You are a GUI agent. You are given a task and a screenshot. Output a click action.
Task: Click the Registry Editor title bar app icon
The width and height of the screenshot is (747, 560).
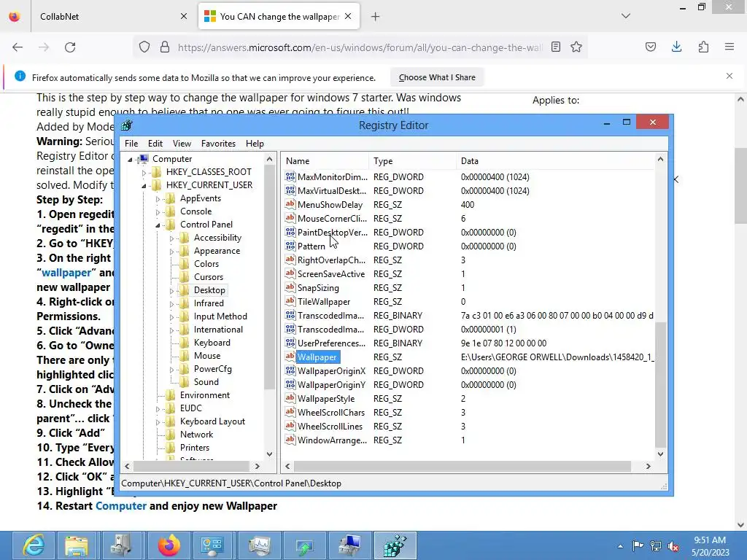127,125
